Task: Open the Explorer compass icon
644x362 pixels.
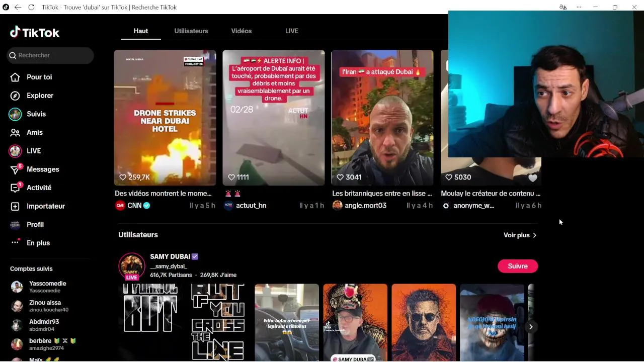Action: tap(15, 96)
